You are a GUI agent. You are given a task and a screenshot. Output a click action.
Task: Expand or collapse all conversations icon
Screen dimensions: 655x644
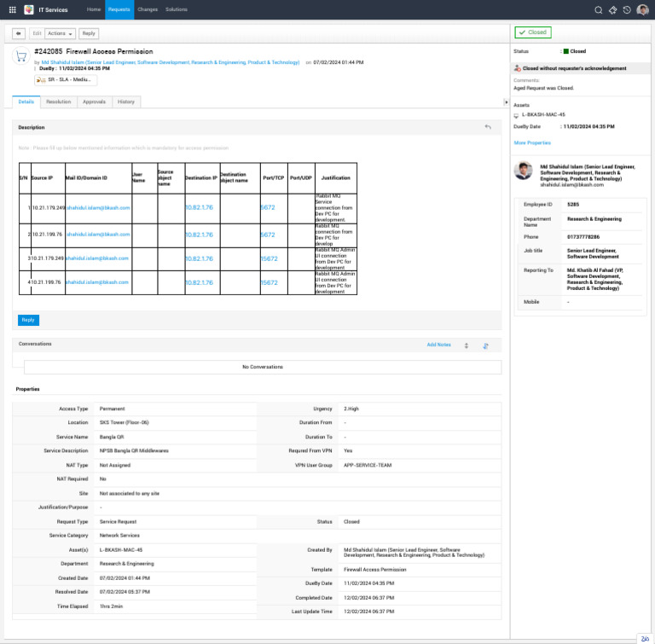(467, 345)
